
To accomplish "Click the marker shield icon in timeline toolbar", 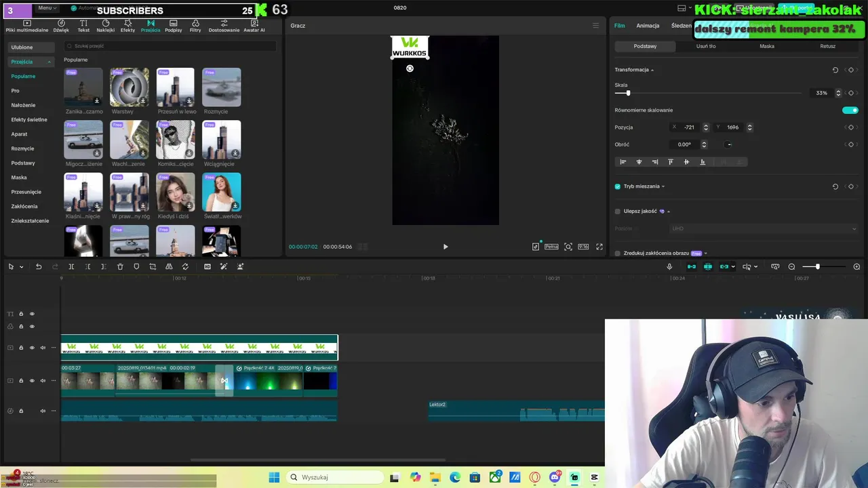I will [x=136, y=266].
